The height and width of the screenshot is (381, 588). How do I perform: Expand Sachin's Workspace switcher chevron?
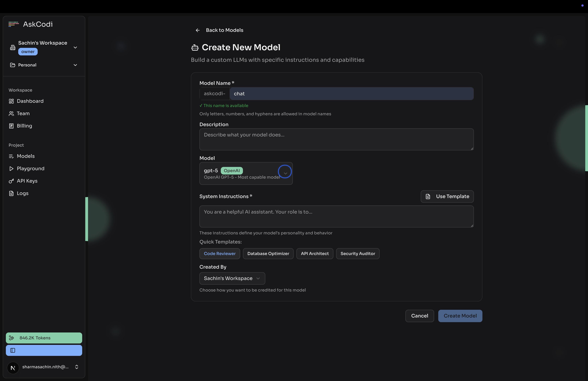(x=75, y=47)
